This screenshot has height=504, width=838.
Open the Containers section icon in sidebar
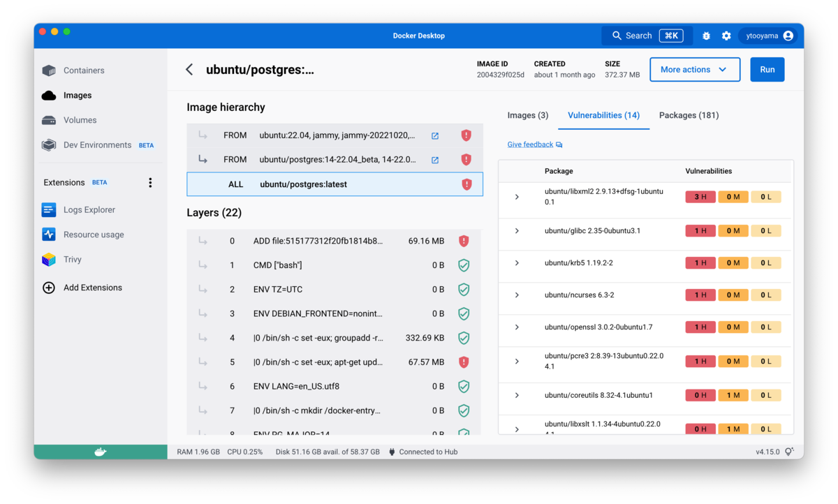click(49, 71)
